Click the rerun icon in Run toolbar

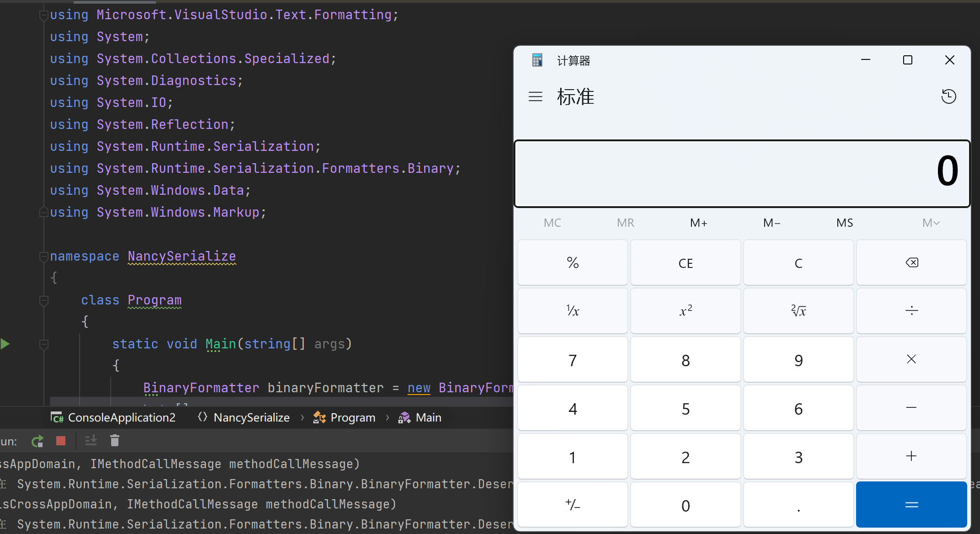37,441
